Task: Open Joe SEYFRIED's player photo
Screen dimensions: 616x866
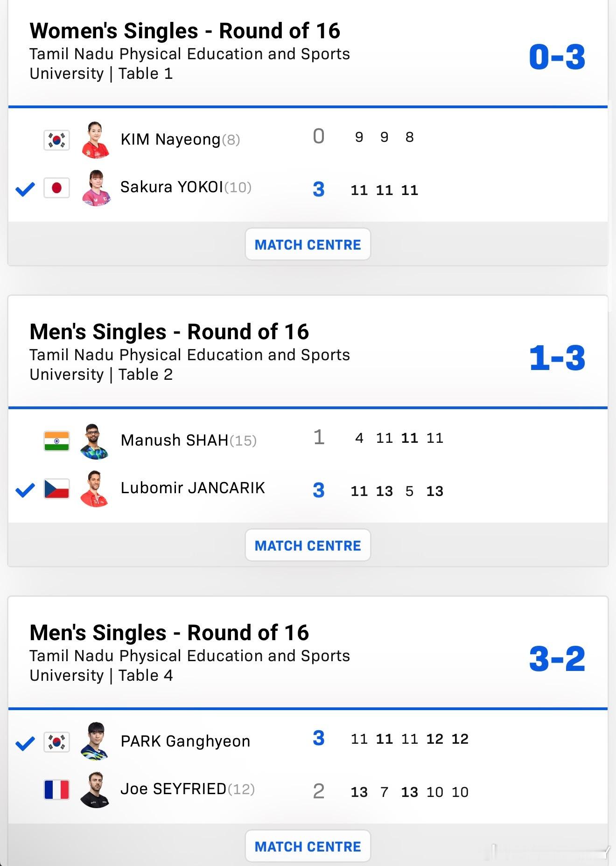Action: [95, 789]
